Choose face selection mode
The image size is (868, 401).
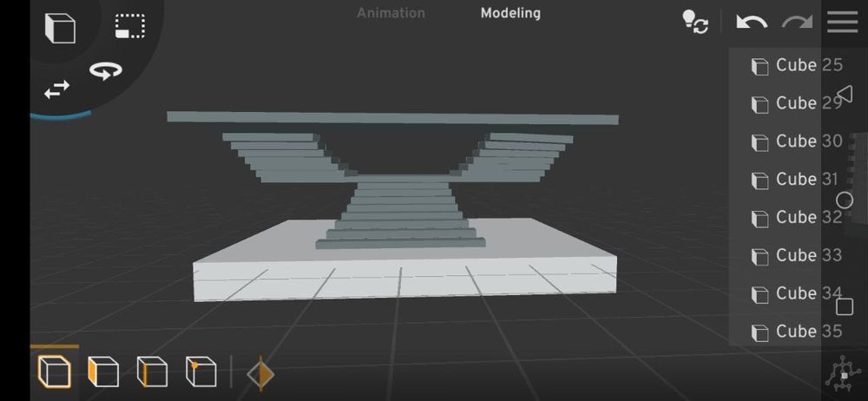(x=103, y=371)
